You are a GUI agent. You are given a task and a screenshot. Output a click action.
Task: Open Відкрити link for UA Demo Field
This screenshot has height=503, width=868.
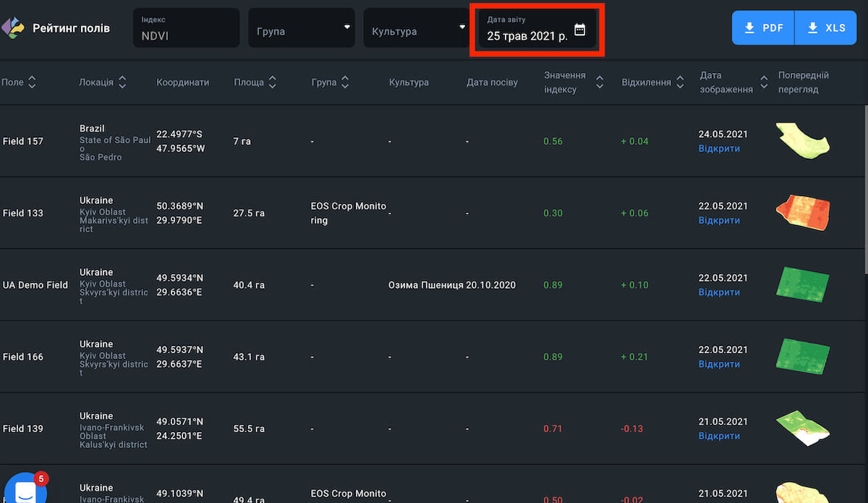coord(719,292)
